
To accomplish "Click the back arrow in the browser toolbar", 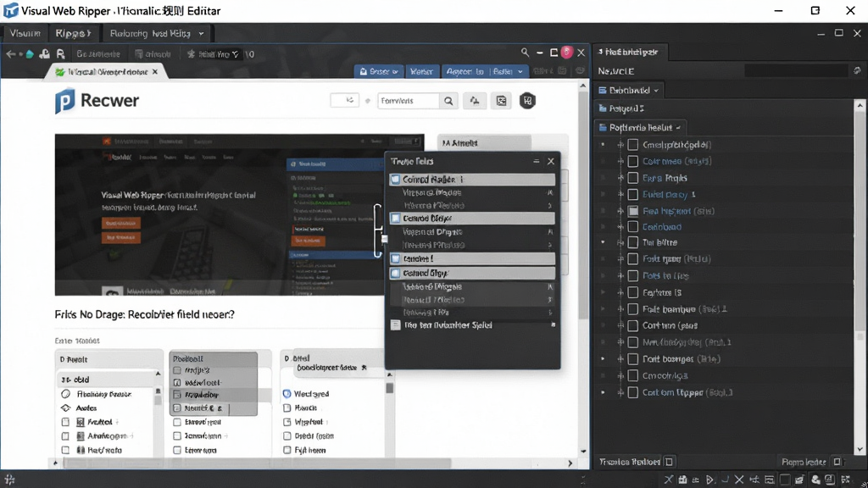I will (10, 53).
